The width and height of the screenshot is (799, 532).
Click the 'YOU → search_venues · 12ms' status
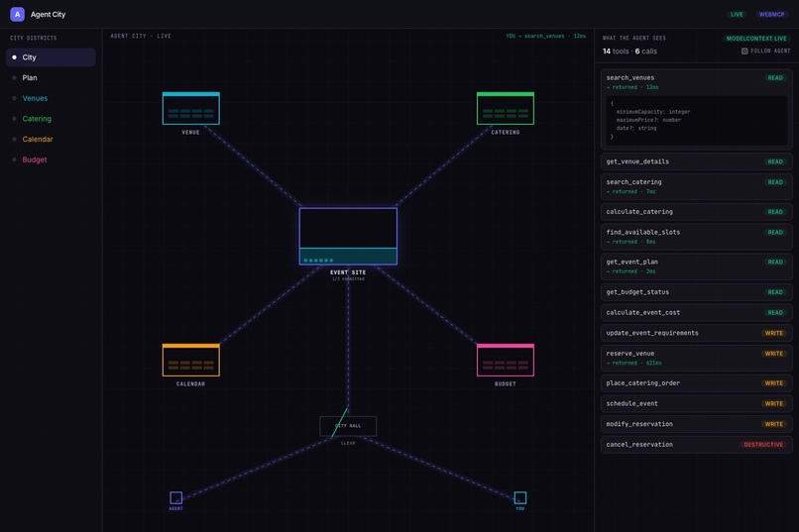point(546,36)
